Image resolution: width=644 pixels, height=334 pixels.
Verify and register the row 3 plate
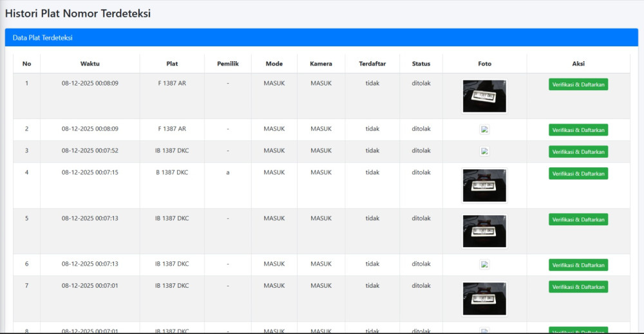578,152
